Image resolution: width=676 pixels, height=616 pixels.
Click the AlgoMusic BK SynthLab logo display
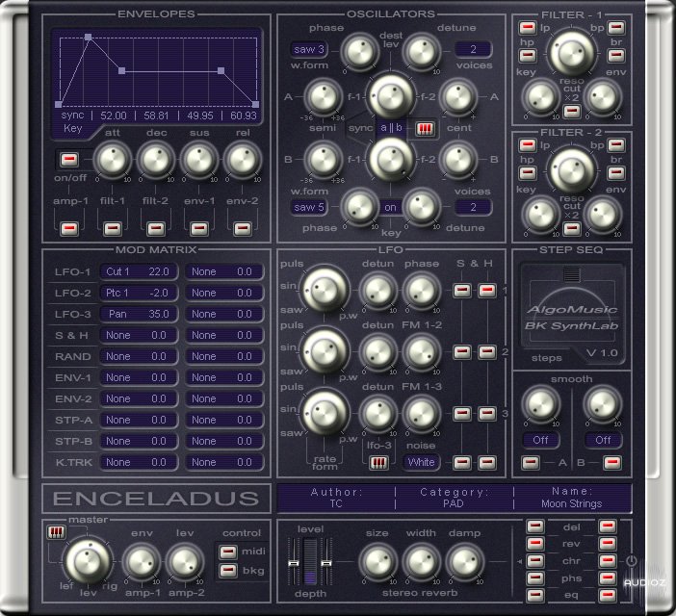(572, 315)
